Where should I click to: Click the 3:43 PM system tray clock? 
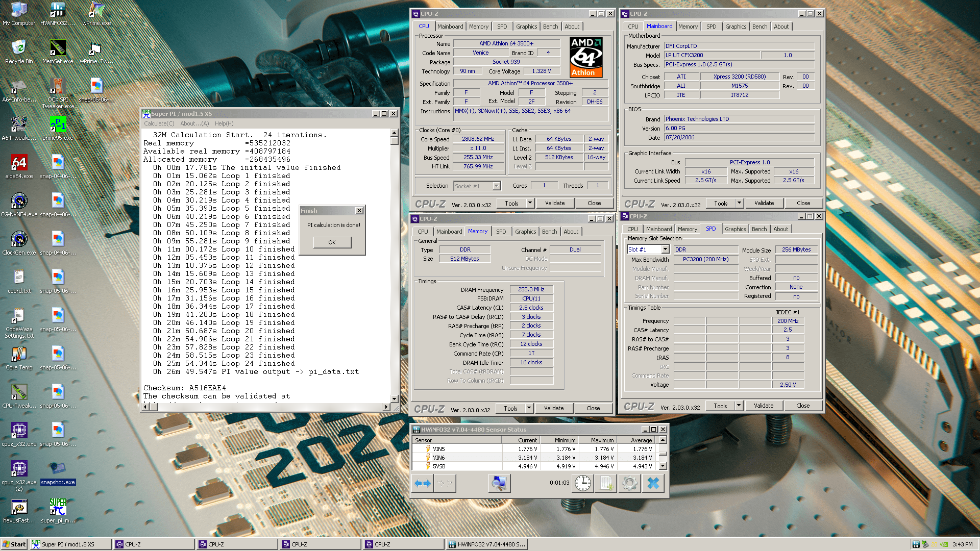pyautogui.click(x=962, y=544)
